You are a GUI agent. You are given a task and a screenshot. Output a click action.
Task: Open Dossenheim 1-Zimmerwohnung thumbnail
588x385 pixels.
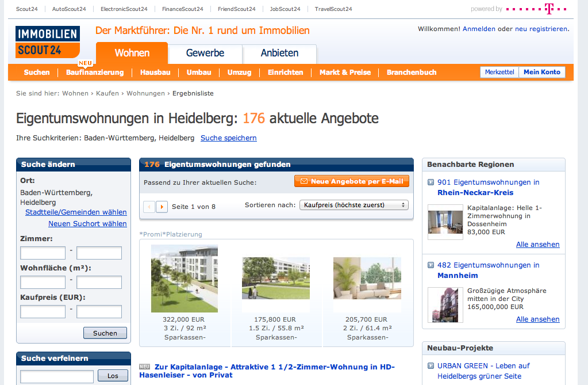point(445,222)
